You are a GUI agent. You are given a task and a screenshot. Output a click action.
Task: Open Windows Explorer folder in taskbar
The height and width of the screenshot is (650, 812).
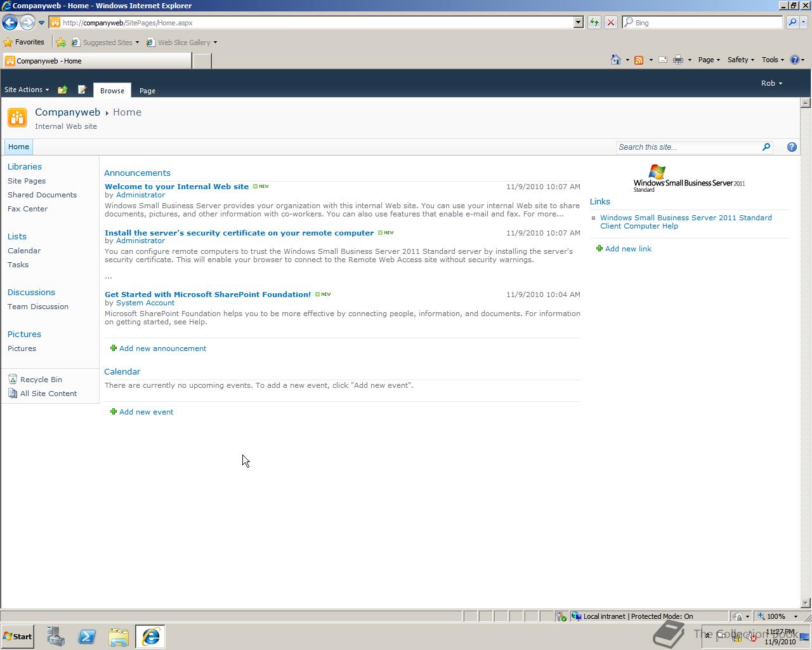[119, 637]
